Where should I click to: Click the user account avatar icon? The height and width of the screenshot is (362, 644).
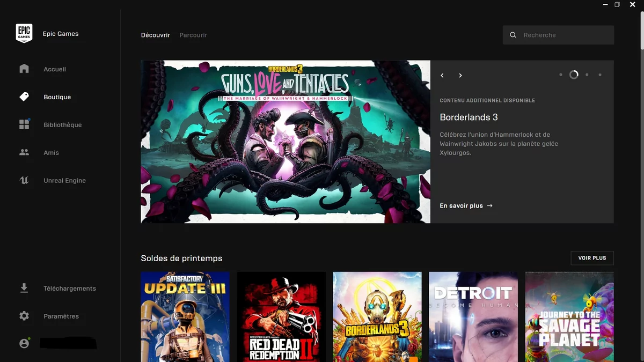click(x=24, y=343)
